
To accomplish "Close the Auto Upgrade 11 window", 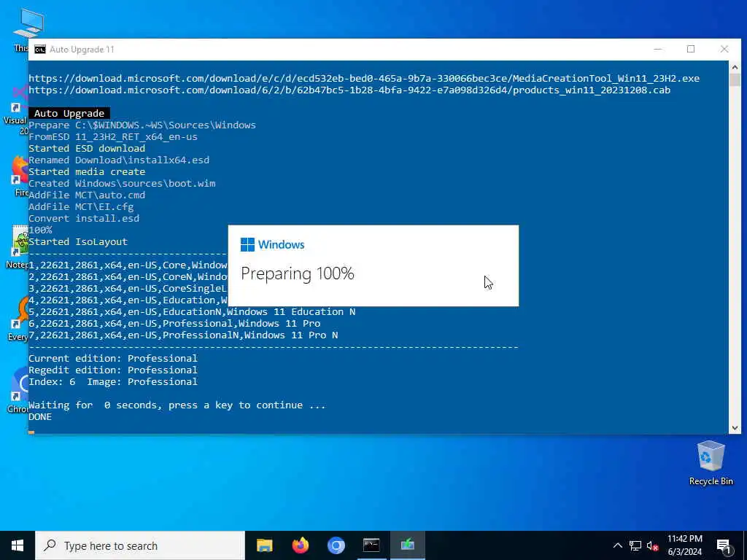I will [x=724, y=49].
